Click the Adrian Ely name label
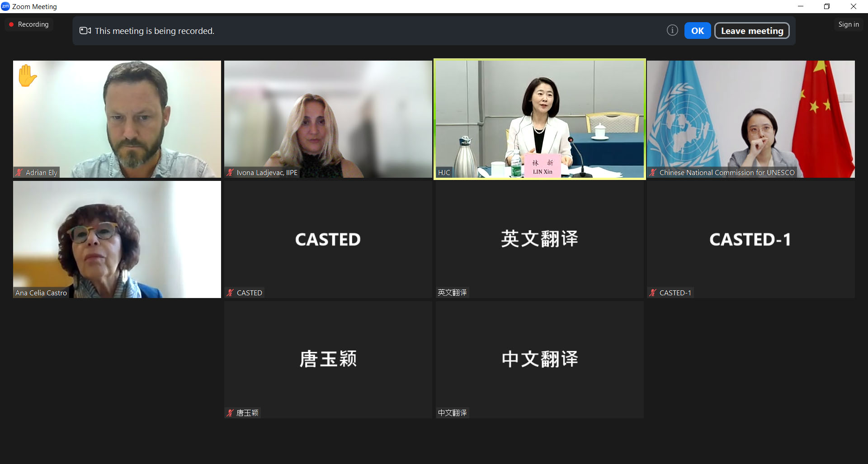 [x=42, y=172]
